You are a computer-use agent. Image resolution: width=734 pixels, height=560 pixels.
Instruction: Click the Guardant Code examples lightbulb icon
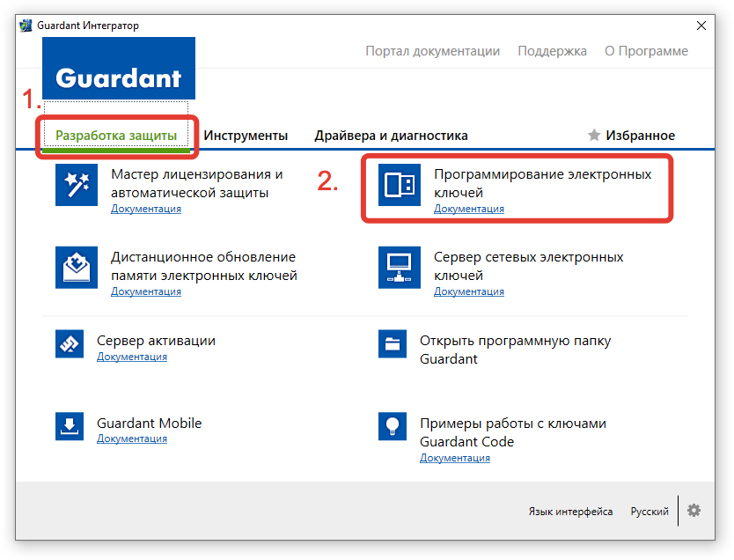click(393, 426)
